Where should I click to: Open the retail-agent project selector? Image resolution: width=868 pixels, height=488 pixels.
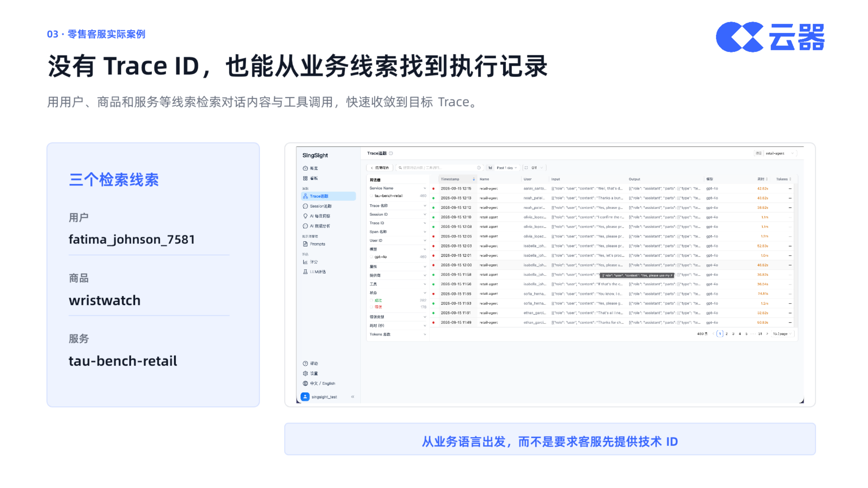click(x=776, y=153)
